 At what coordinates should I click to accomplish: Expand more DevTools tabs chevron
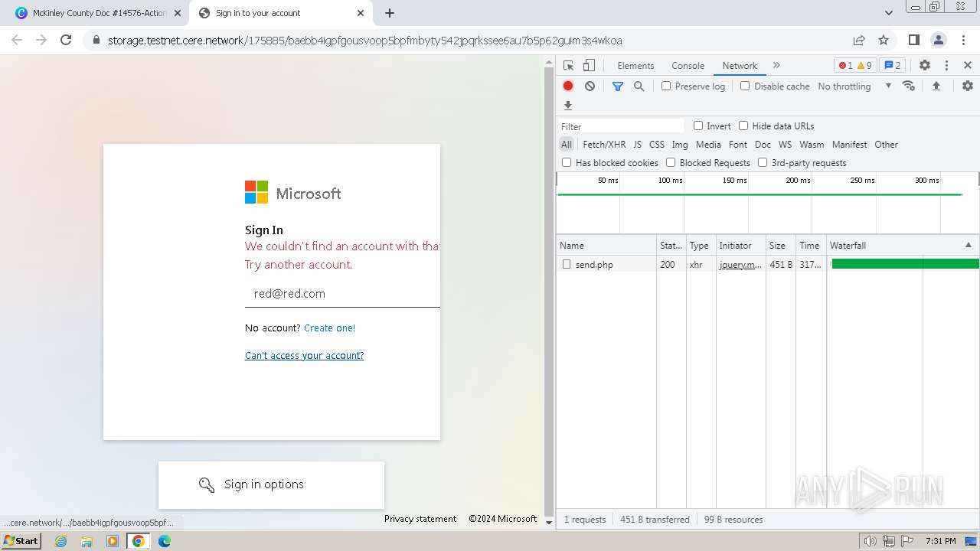776,66
